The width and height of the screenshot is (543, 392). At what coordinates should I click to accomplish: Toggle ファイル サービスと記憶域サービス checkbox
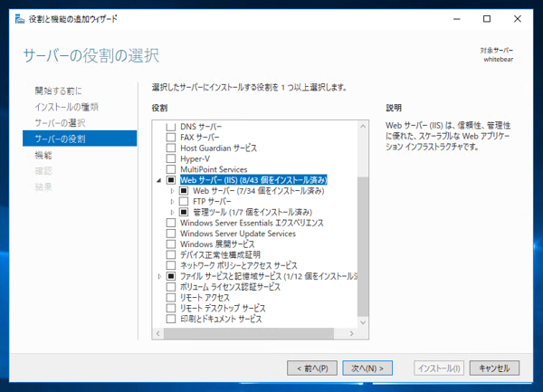point(171,276)
